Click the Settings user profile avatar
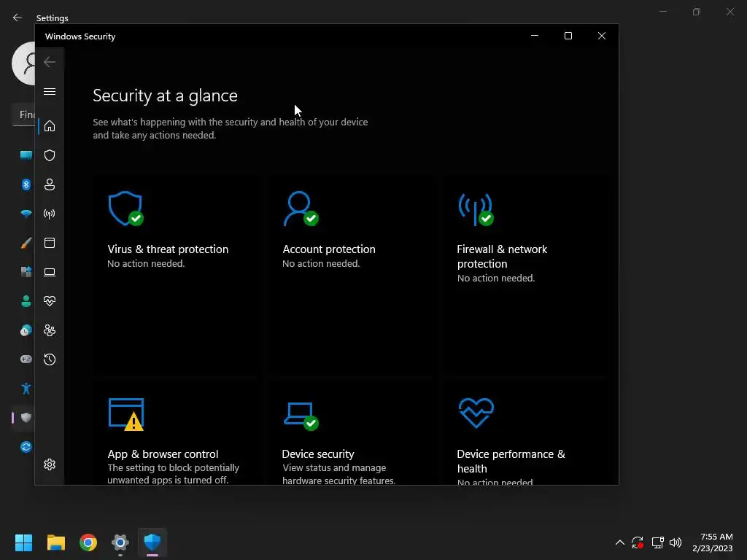Image resolution: width=747 pixels, height=560 pixels. (23, 63)
